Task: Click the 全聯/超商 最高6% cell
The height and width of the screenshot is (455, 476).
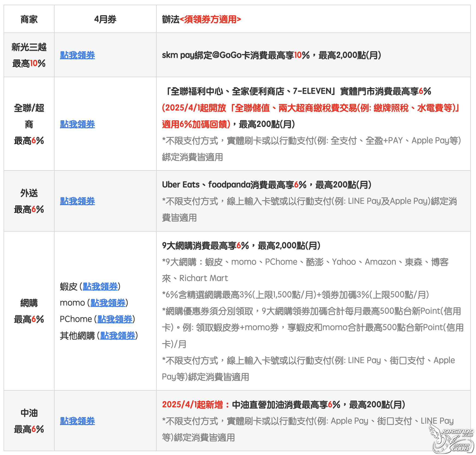Action: [x=29, y=124]
